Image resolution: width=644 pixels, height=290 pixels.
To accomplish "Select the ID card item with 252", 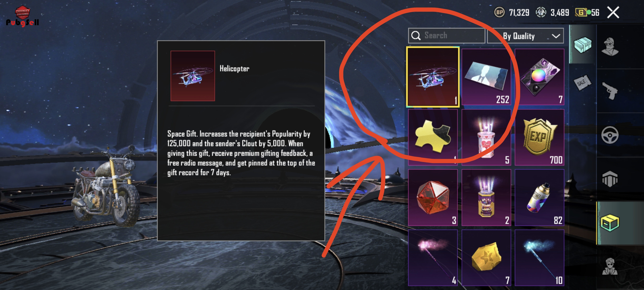I will coord(486,77).
